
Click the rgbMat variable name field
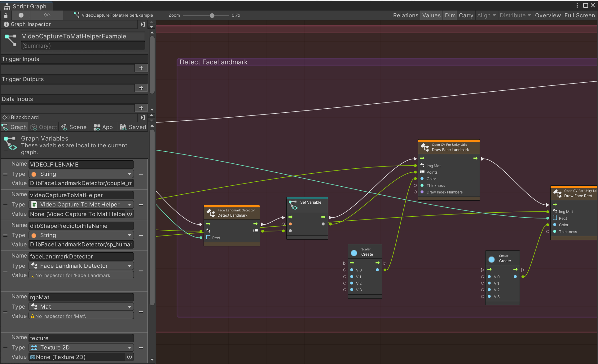tap(81, 297)
